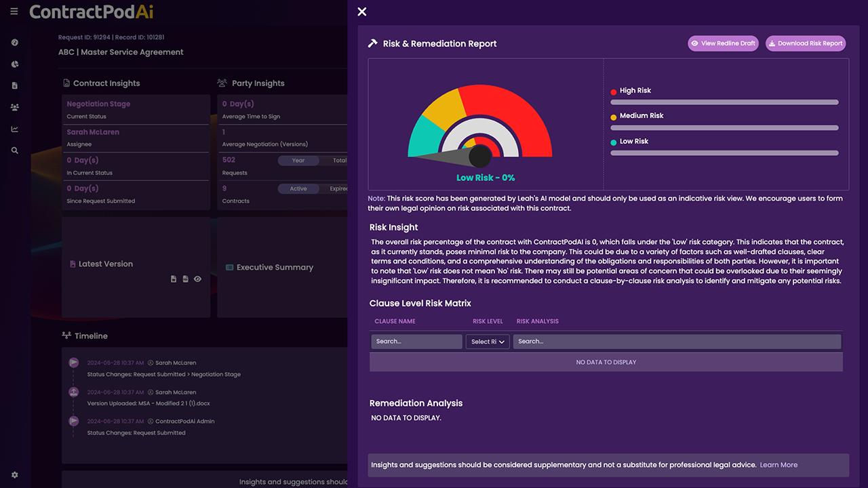The height and width of the screenshot is (488, 868).
Task: Open the risk level select dropdown
Action: coord(488,342)
